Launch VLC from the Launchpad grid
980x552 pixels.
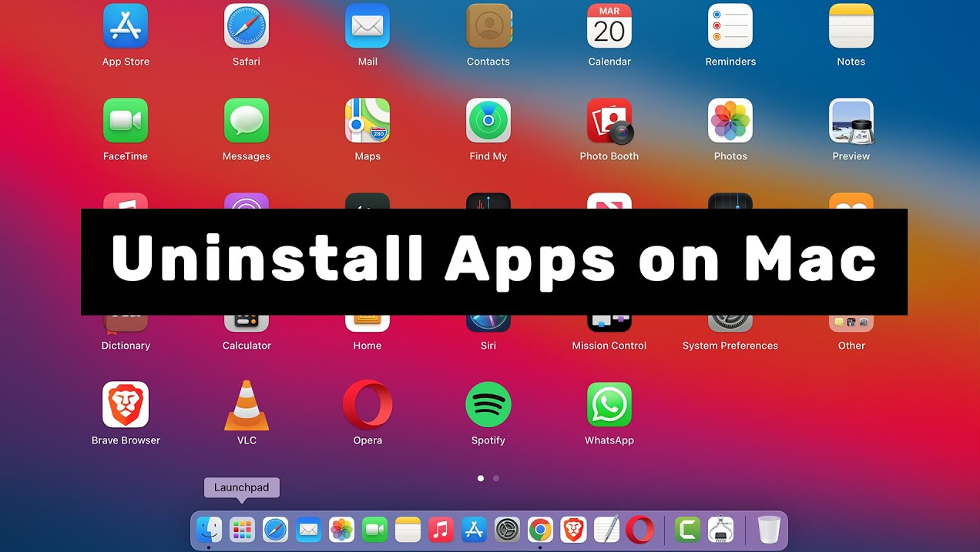point(247,405)
